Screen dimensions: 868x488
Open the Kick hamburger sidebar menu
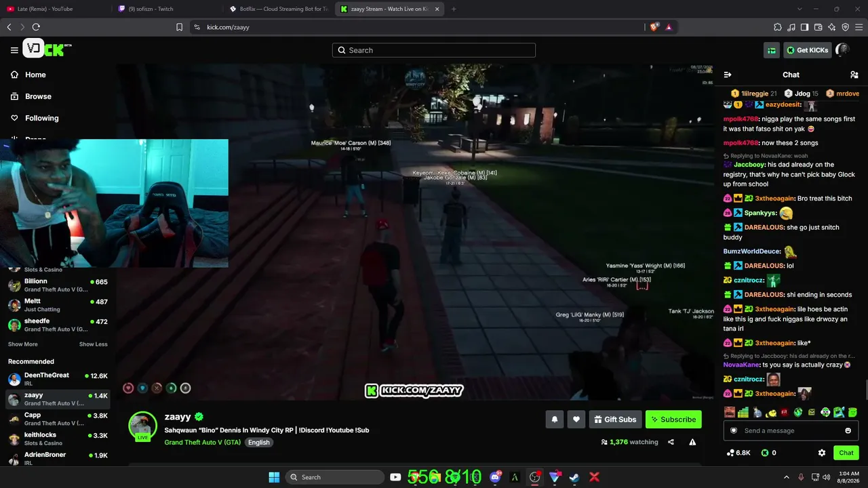[x=14, y=50]
